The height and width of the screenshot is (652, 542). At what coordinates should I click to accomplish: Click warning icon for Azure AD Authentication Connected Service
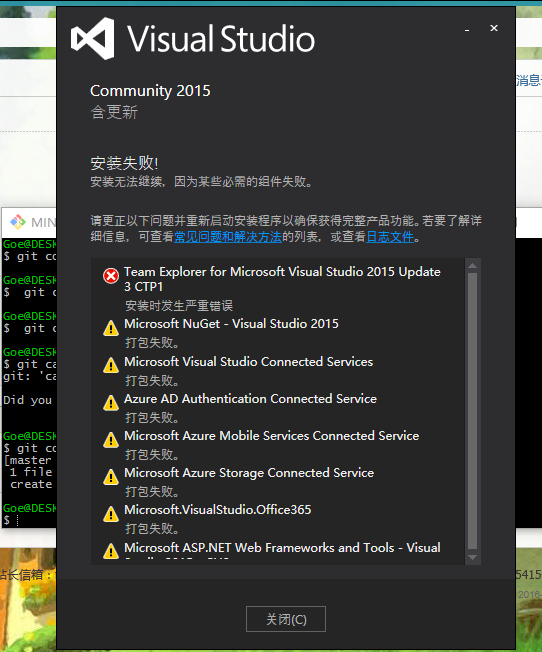click(x=111, y=403)
